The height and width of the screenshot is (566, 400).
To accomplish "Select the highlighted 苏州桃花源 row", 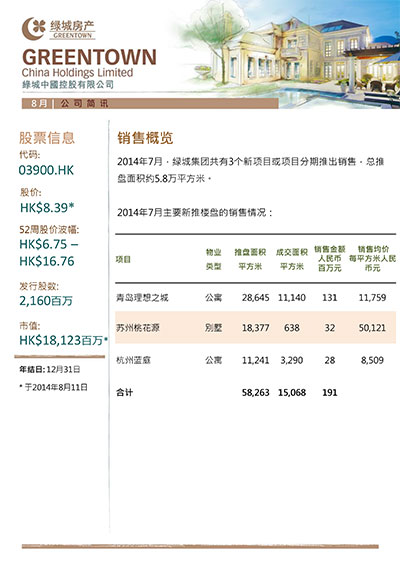I will (256, 328).
